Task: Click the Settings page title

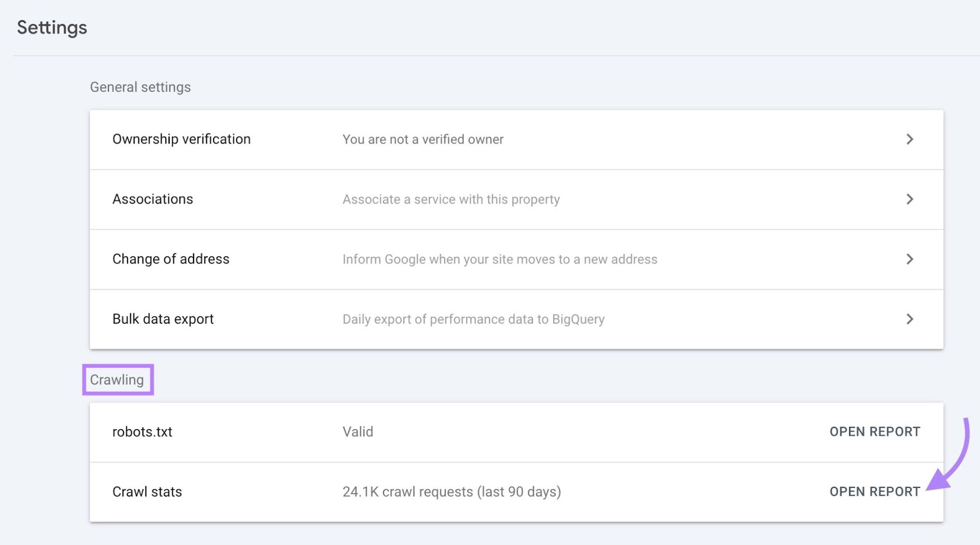Action: click(51, 27)
